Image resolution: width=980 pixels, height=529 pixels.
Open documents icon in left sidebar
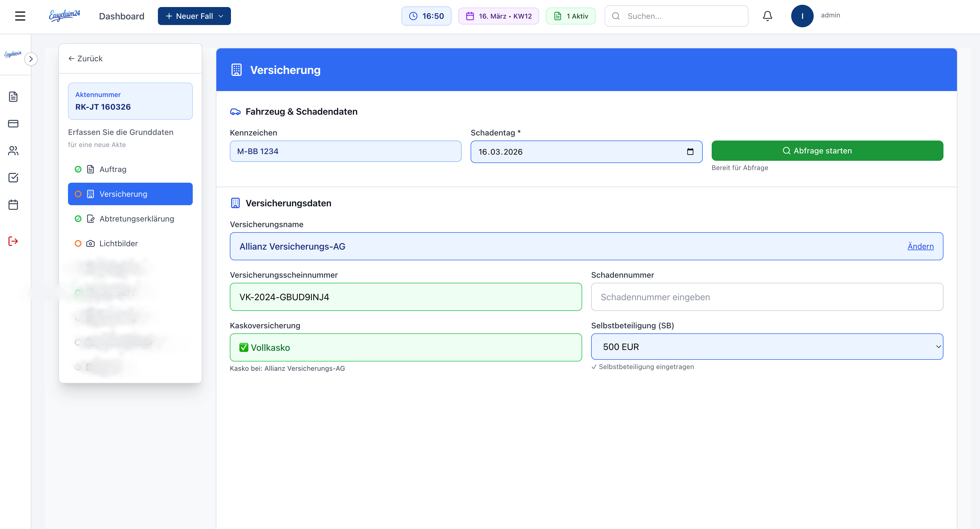[x=13, y=97]
